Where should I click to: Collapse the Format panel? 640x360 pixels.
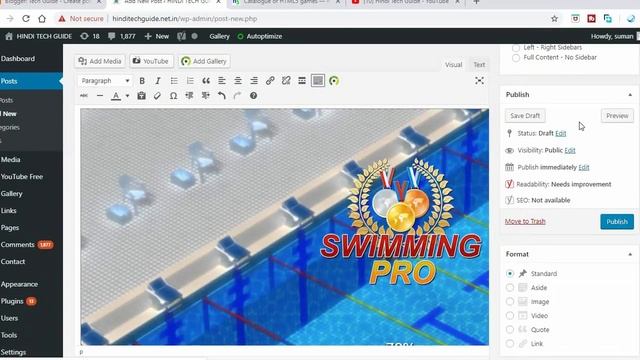point(630,254)
